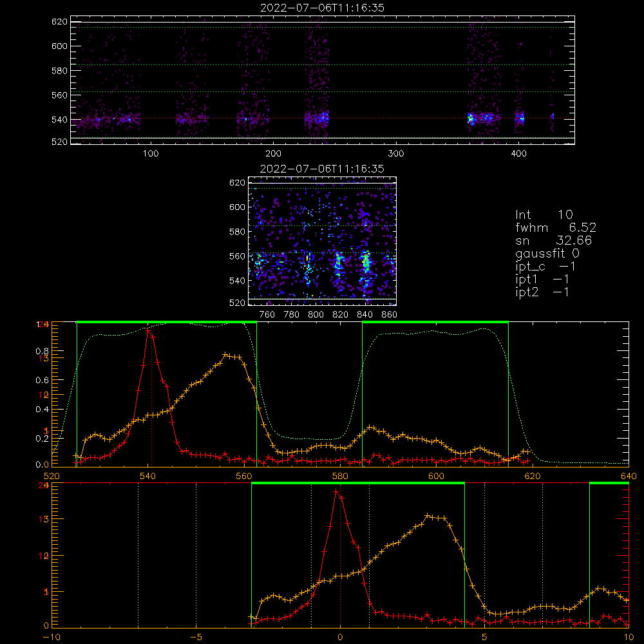The height and width of the screenshot is (644, 644).
Task: Click the x-axis label 860 on middle image
Action: (390, 315)
